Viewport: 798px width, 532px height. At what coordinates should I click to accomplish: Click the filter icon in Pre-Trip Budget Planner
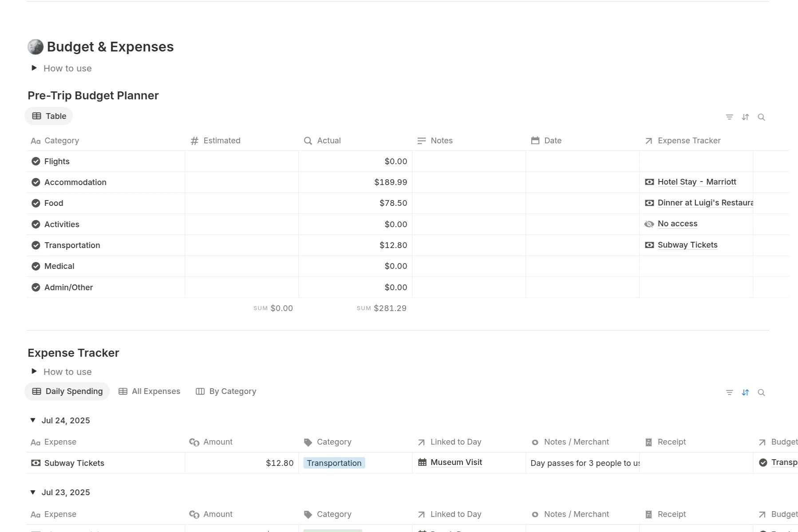[x=729, y=117]
